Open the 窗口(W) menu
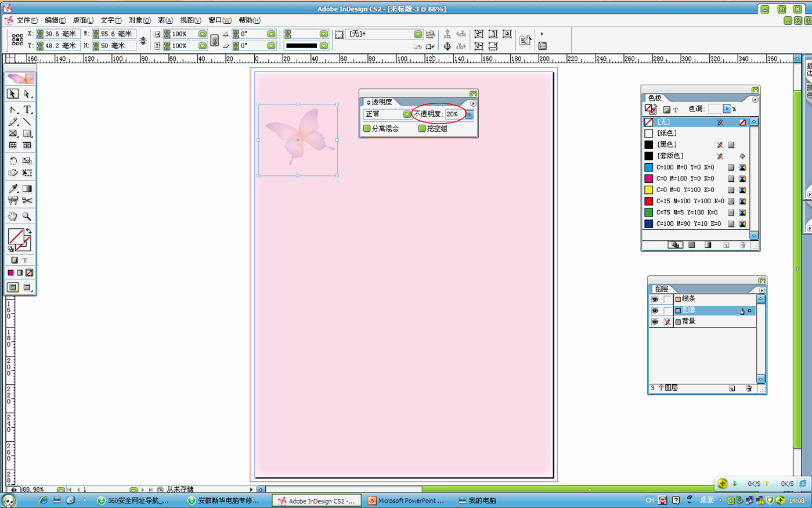 (x=219, y=20)
